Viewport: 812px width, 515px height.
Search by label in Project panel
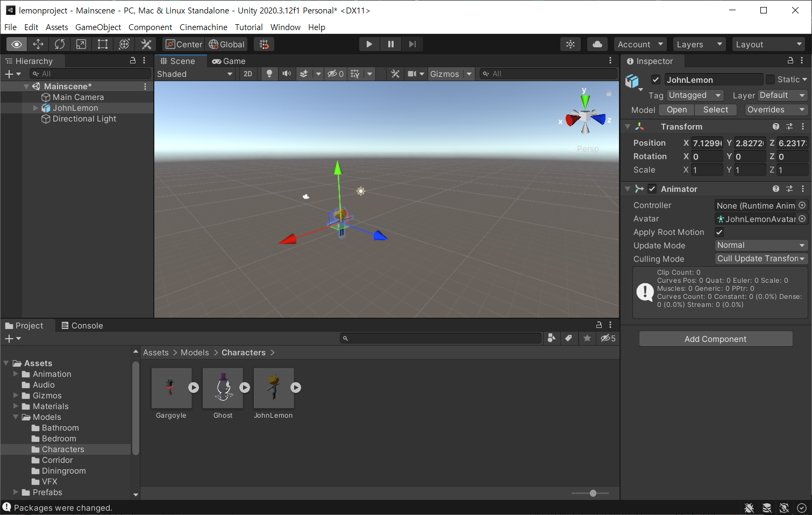pos(568,338)
